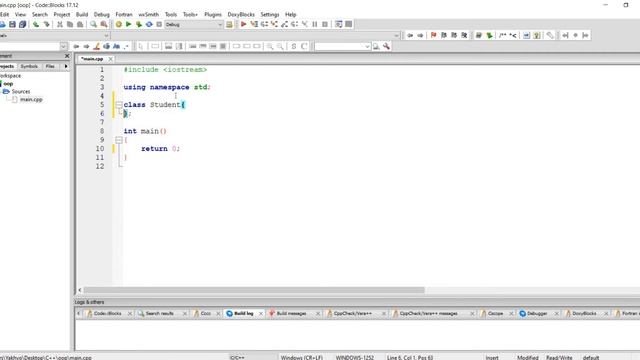The width and height of the screenshot is (640, 360).
Task: Switch to the Debugger log tab
Action: pos(536,313)
